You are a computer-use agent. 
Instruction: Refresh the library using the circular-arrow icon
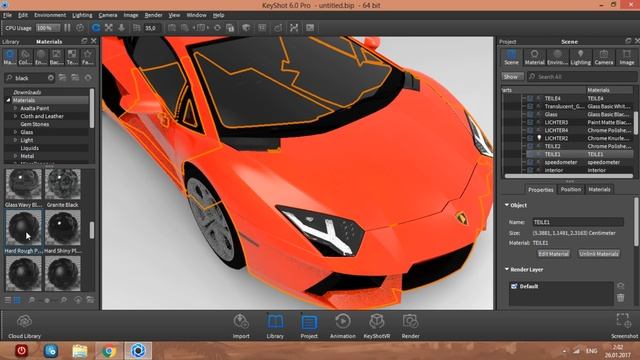click(88, 78)
